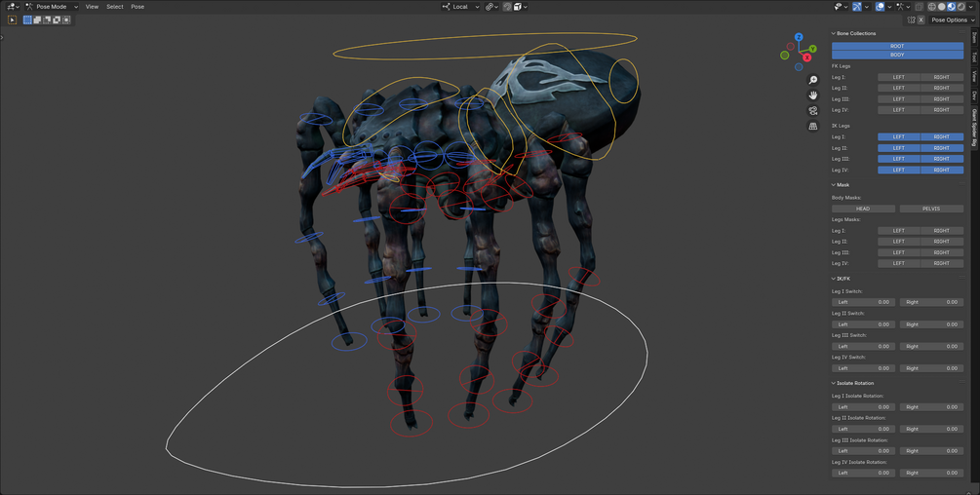980x495 pixels.
Task: Disable IK Leg III RIGHT collection
Action: [x=942, y=159]
